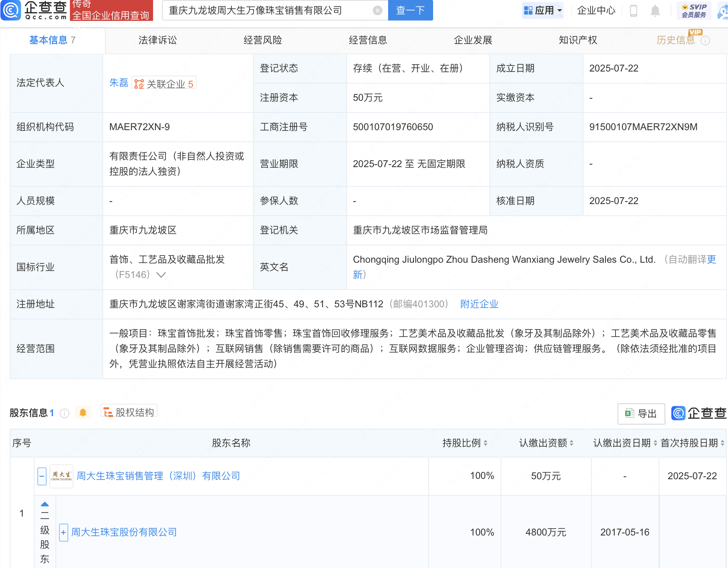Screen dimensions: 728x568
Task: Open the 应用 dropdown menu
Action: coord(543,10)
